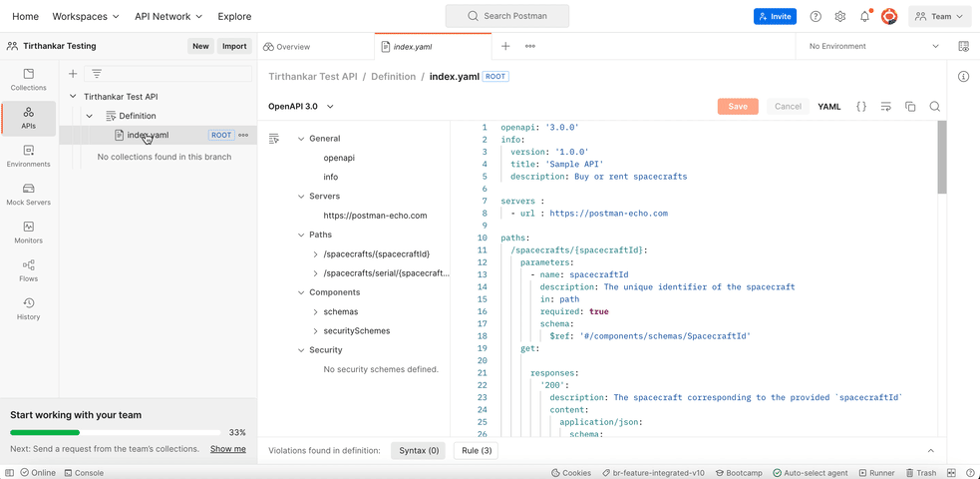Collapse the General outline section
The width and height of the screenshot is (980, 479).
[301, 139]
